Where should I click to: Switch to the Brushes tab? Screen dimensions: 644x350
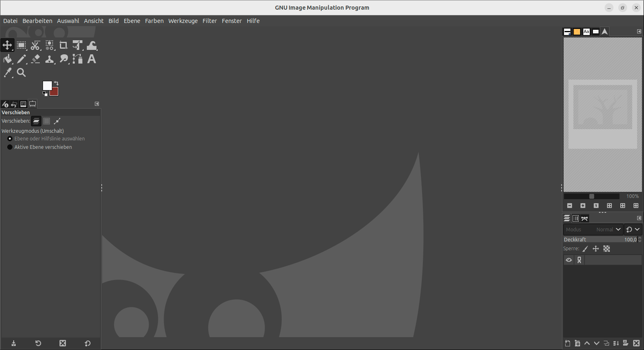pos(567,32)
